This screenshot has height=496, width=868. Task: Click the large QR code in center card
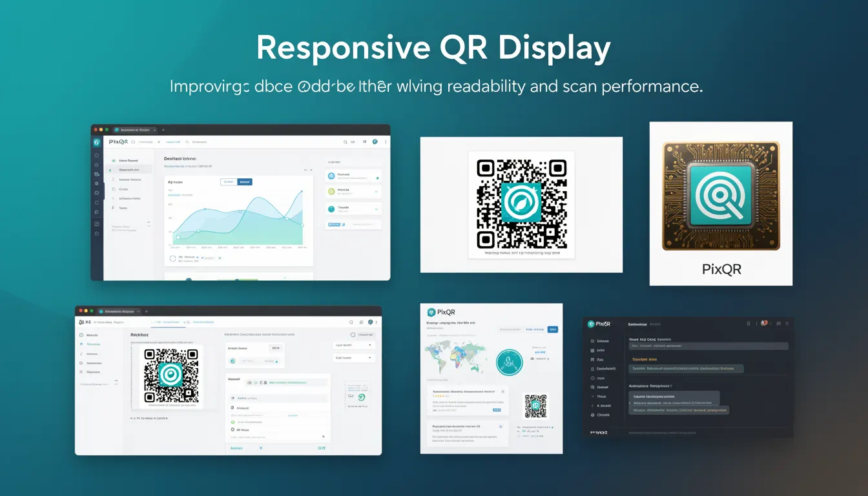(x=522, y=203)
